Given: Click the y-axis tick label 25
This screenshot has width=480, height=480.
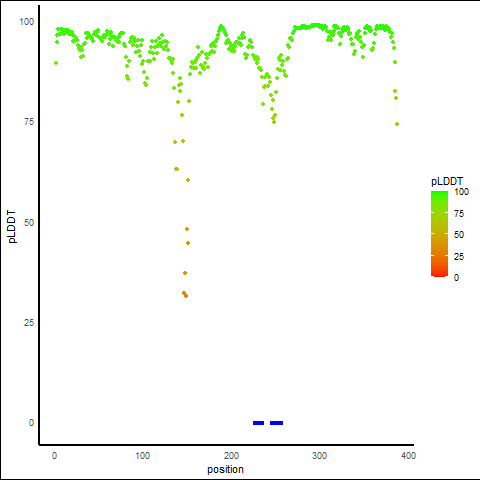Looking at the screenshot, I should 29,322.
